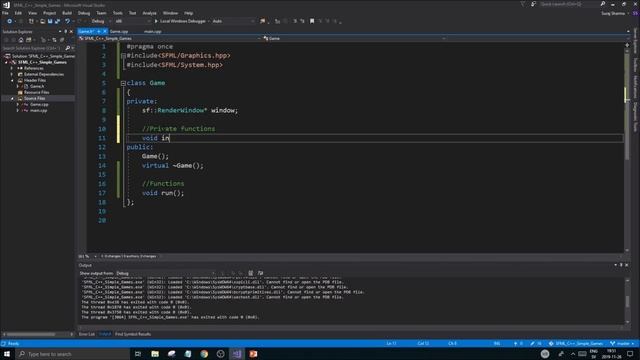Click the Quick Launch search icon
This screenshot has height=360, width=640.
pyautogui.click(x=603, y=4)
